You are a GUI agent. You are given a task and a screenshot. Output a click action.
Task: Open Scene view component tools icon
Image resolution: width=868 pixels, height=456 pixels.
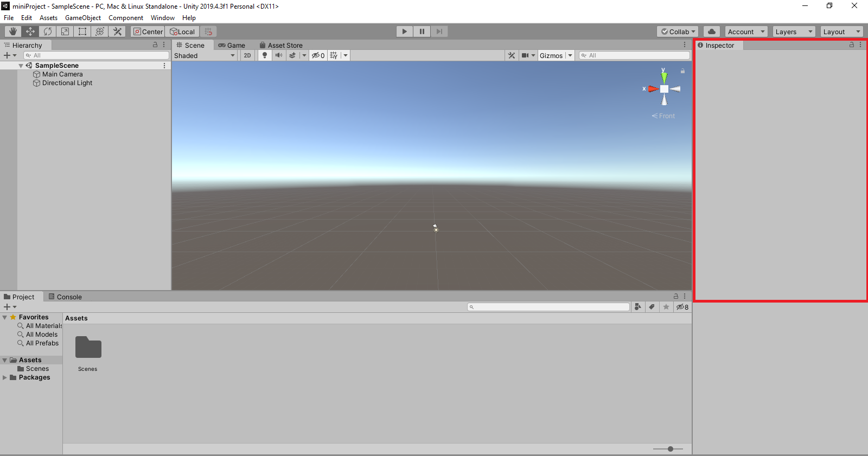[512, 55]
